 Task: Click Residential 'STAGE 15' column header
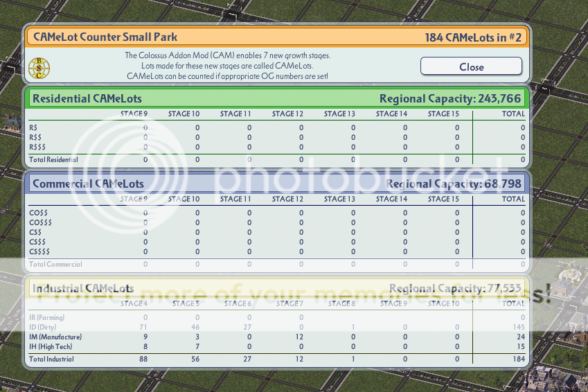(443, 114)
